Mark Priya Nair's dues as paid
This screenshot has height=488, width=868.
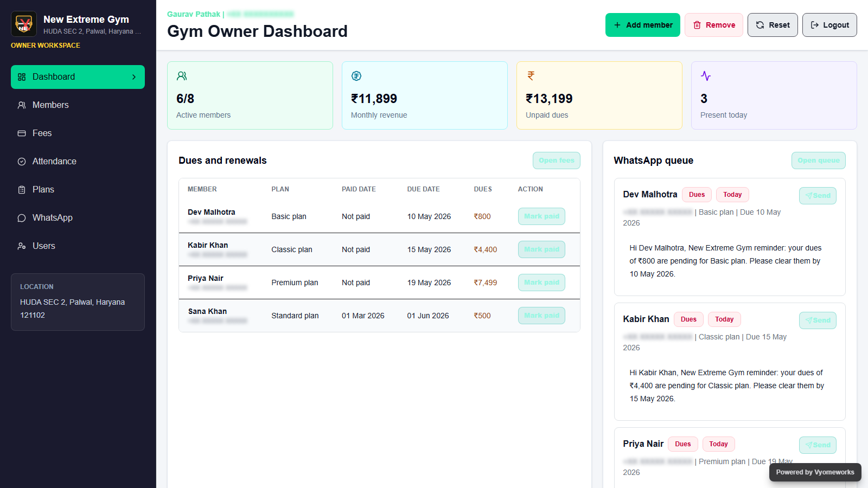tap(541, 282)
